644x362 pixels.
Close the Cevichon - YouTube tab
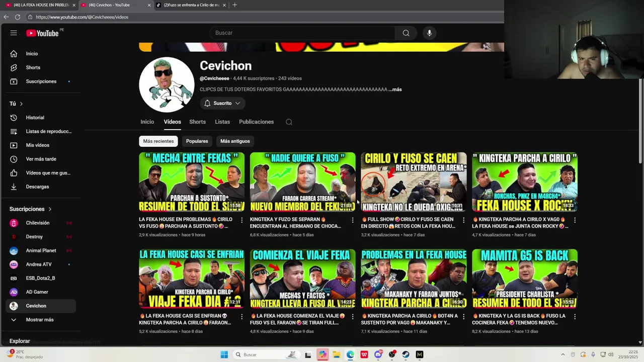149,5
